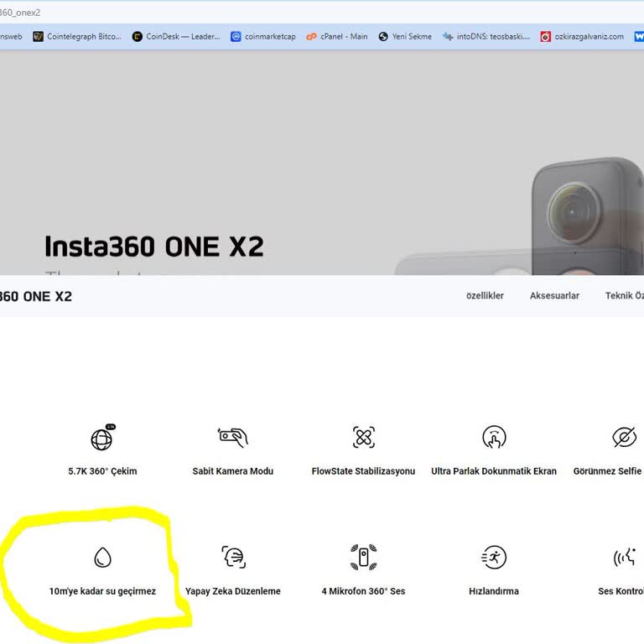Viewport: 644px width, 644px height.
Task: Click the 5.7K 360° Çekim label
Action: click(x=102, y=471)
